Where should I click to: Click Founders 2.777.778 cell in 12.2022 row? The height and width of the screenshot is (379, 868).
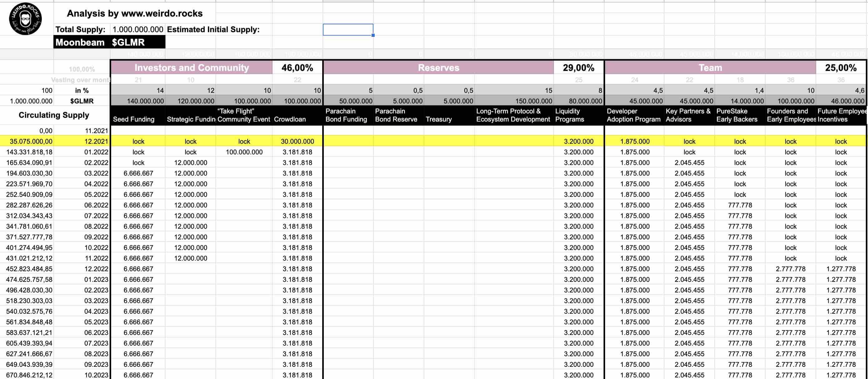pos(791,269)
